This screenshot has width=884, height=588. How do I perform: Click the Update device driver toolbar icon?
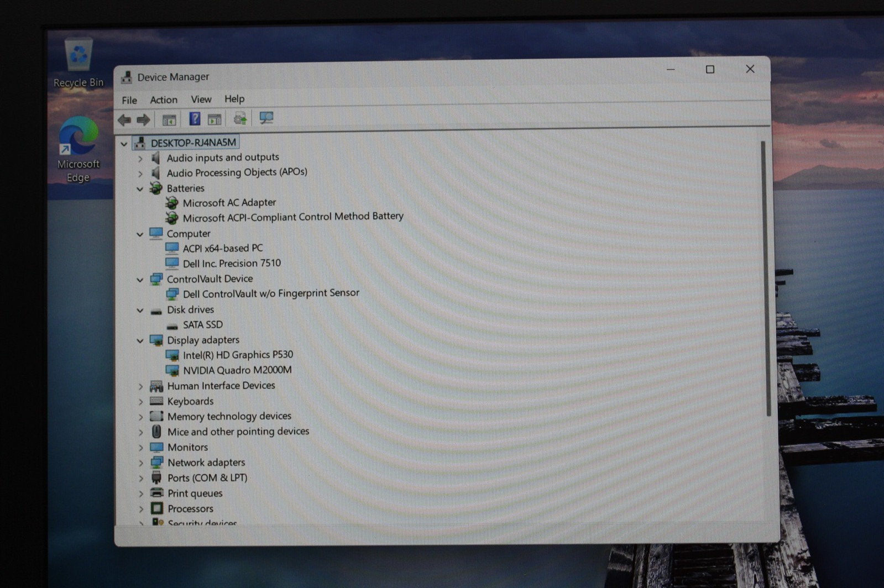point(240,118)
